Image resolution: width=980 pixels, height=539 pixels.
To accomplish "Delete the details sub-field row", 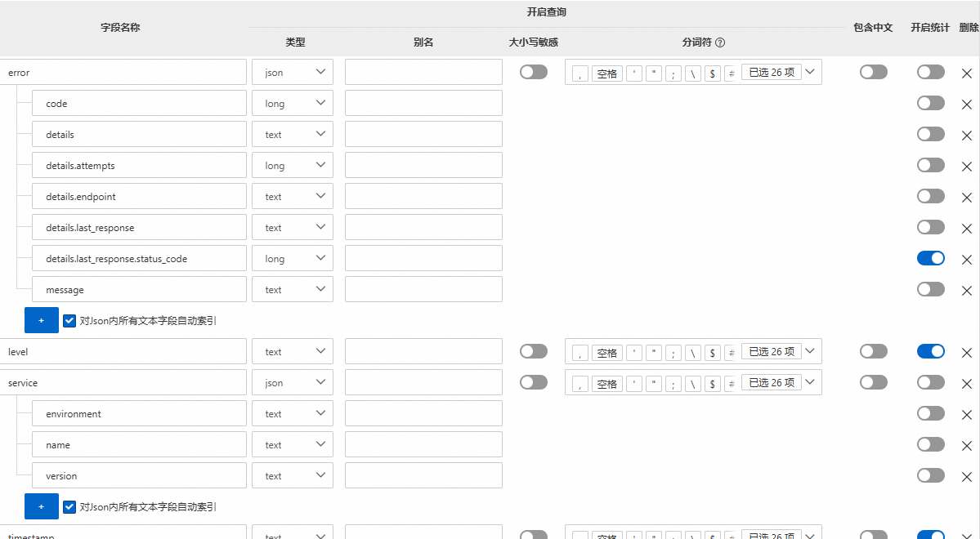I will pyautogui.click(x=966, y=136).
